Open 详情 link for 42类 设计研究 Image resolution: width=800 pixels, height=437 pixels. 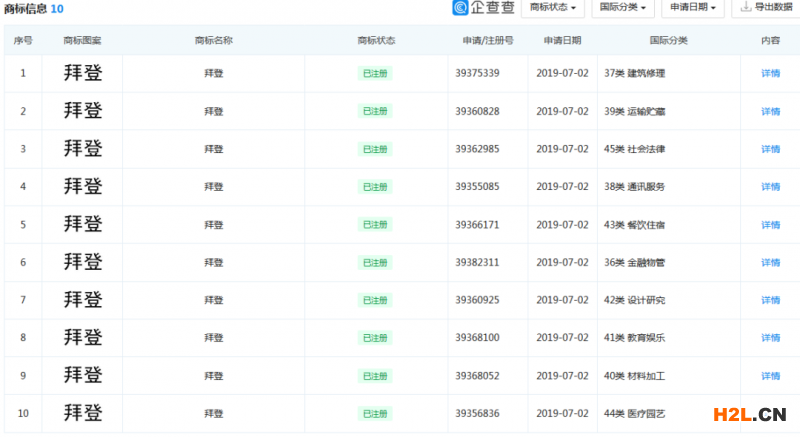(770, 300)
